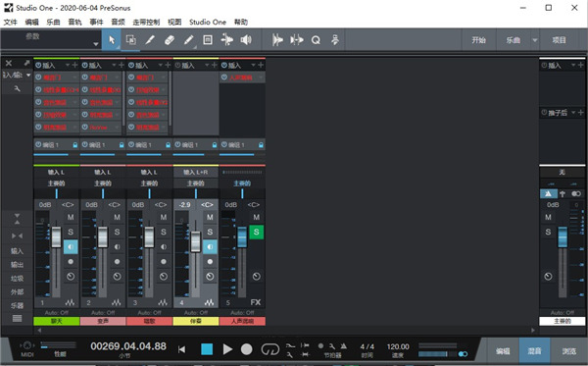Select the Range tool in the toolbar
The height and width of the screenshot is (366, 588).
131,40
